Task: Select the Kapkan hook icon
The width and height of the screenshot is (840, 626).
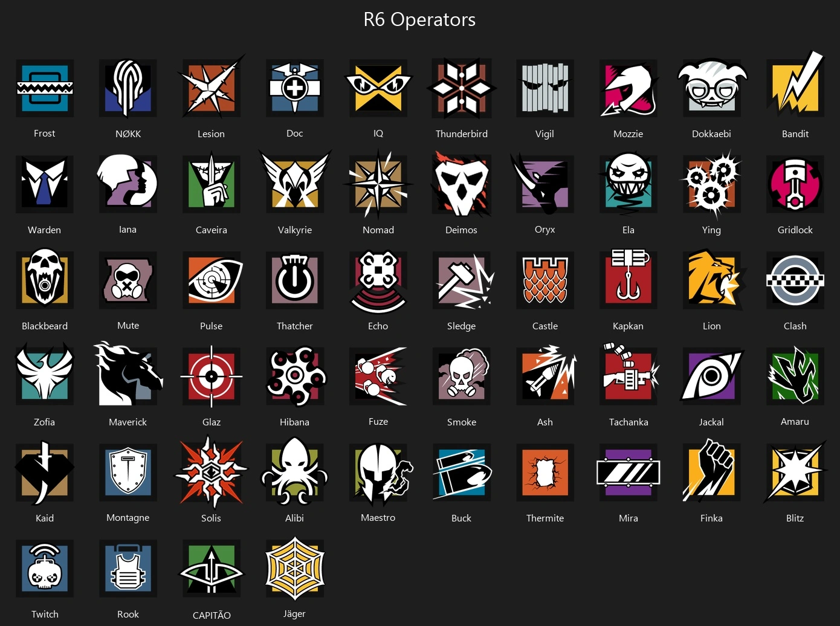Action: click(x=628, y=280)
